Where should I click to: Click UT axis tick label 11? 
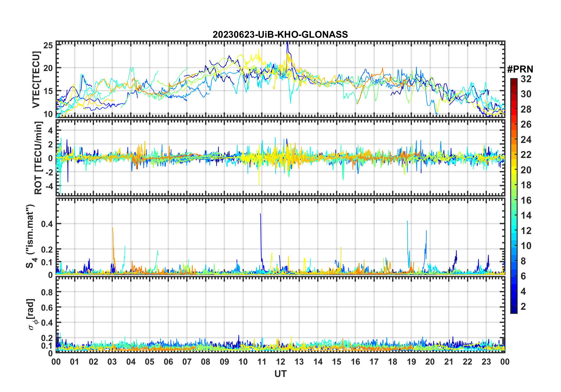click(262, 362)
